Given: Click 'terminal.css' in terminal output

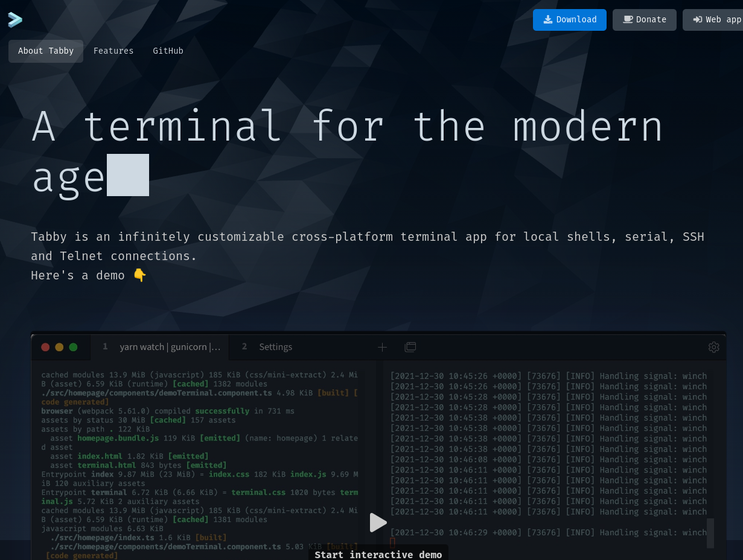Looking at the screenshot, I should (258, 492).
